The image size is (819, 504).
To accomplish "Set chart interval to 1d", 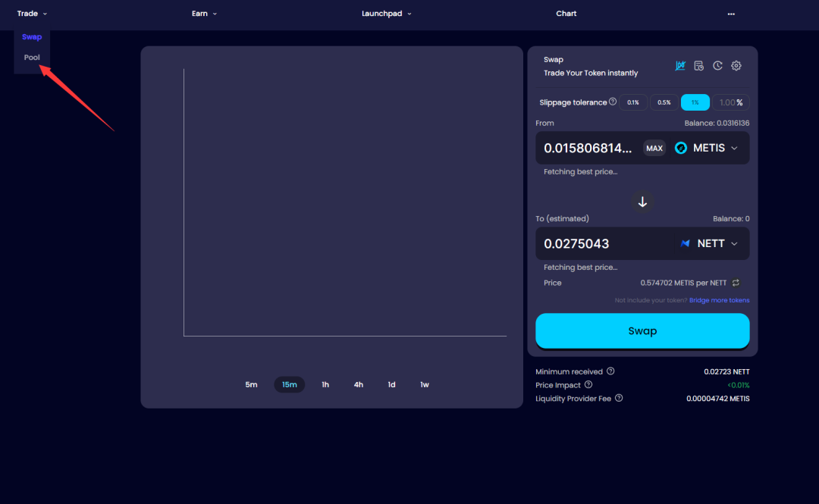I will tap(391, 384).
